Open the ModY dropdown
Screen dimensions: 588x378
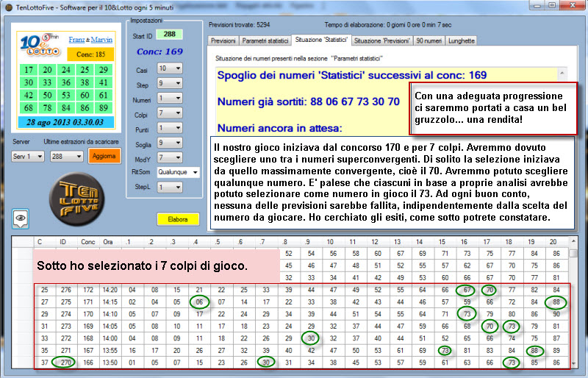point(170,157)
